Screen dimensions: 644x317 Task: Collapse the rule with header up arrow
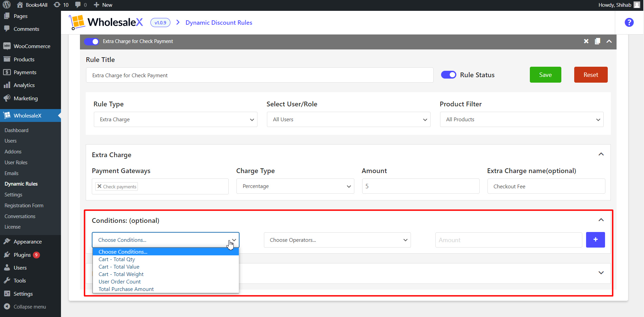click(609, 41)
